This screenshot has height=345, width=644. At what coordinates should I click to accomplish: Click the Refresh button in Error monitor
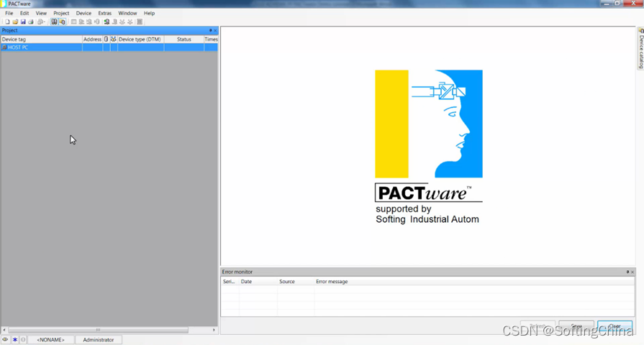pyautogui.click(x=538, y=326)
